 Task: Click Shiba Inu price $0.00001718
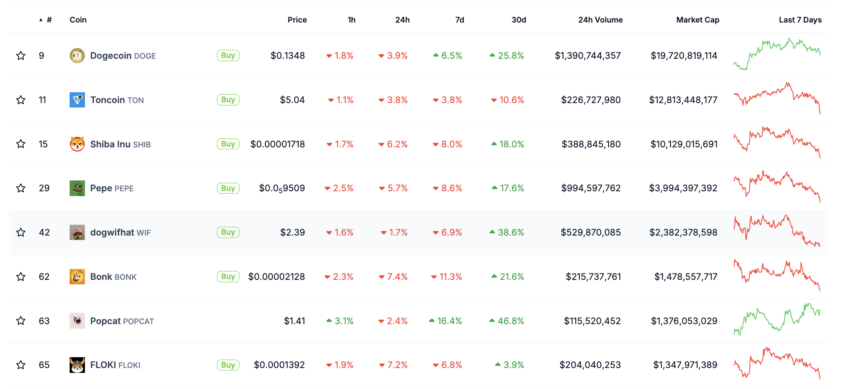(x=278, y=144)
